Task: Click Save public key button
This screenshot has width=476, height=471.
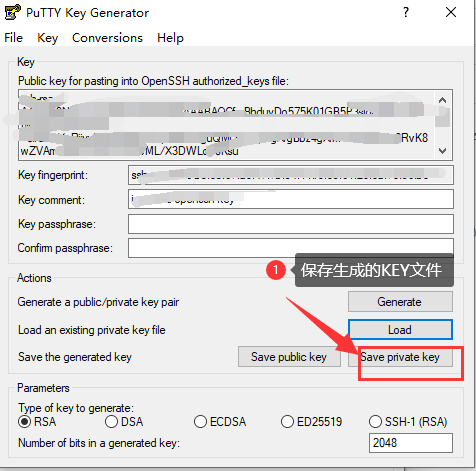Action: pyautogui.click(x=289, y=357)
